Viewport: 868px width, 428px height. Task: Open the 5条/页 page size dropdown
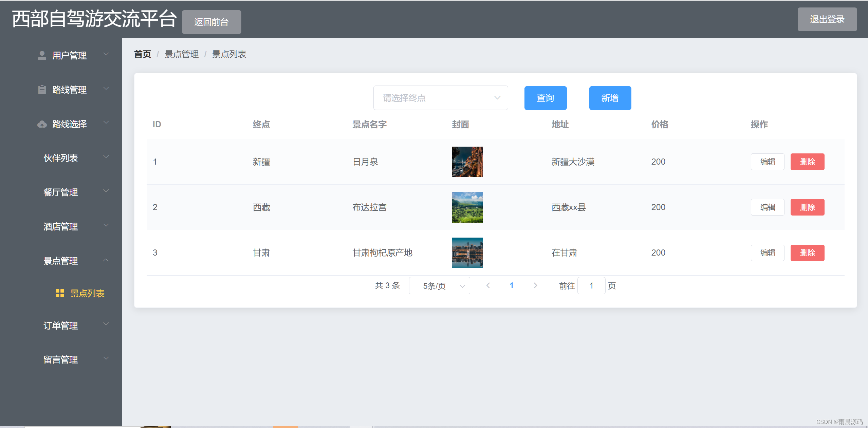439,286
